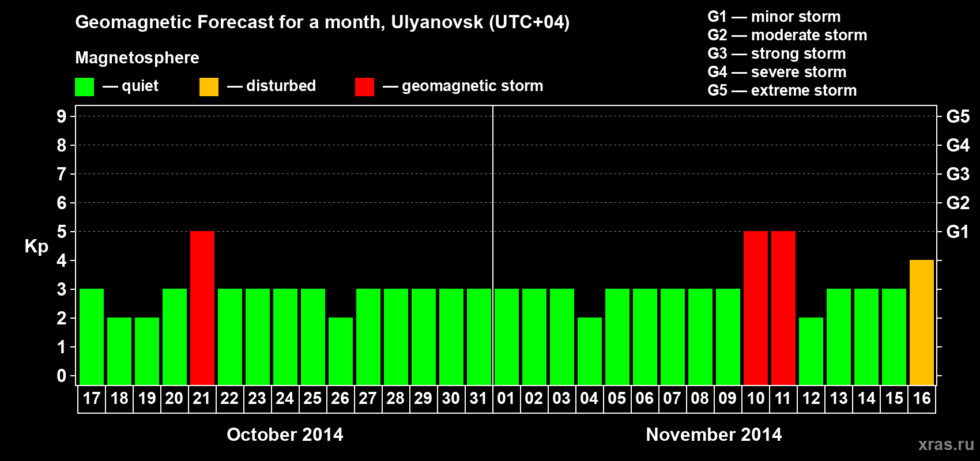Viewport: 980px width, 461px height.
Task: Click the date label 09
Action: pos(728,399)
